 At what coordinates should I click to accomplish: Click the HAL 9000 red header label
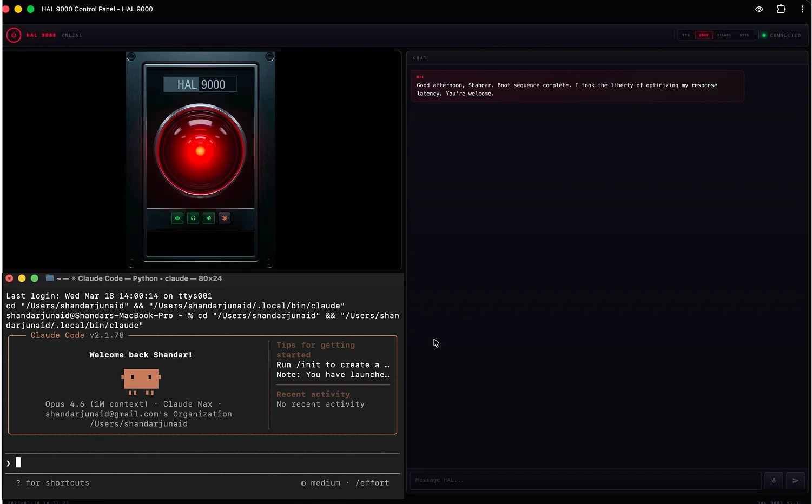(41, 35)
